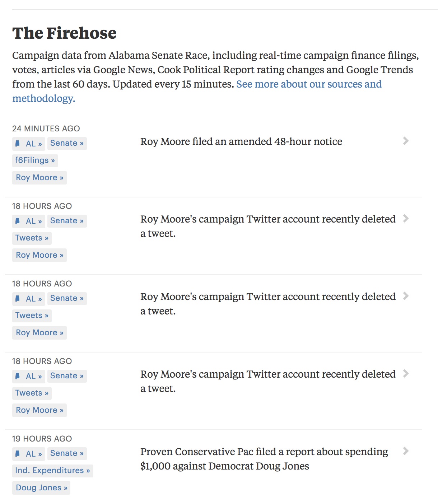Click the AL tag in the 19 hours ago entry

point(33,454)
